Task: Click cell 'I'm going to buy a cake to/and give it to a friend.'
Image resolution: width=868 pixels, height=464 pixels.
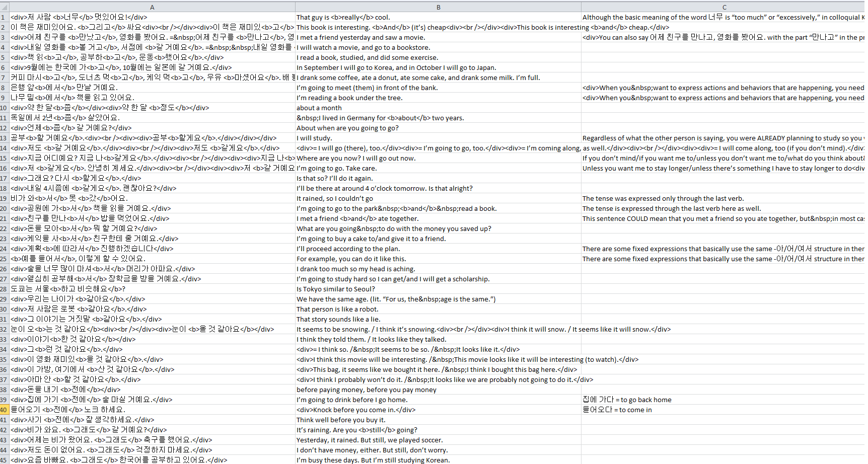Action: [x=438, y=239]
